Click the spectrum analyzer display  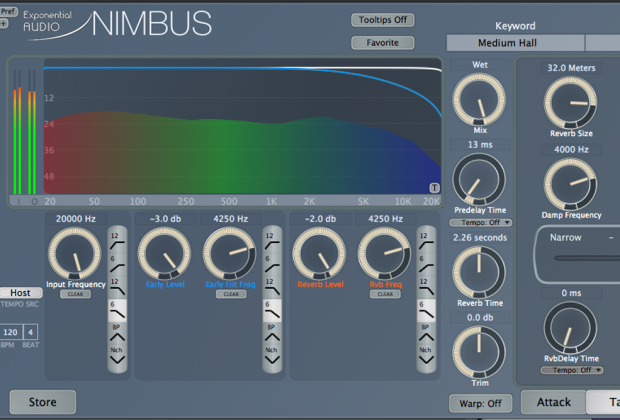point(242,127)
